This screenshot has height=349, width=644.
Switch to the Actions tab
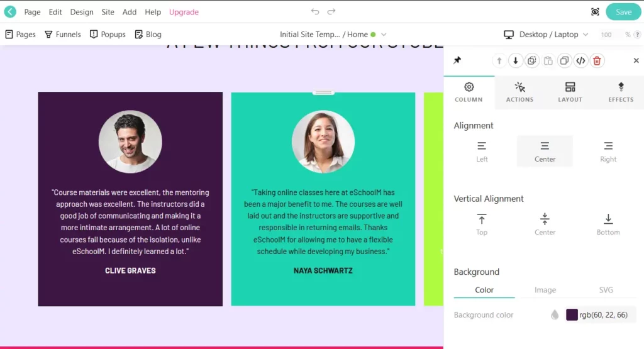coord(519,92)
